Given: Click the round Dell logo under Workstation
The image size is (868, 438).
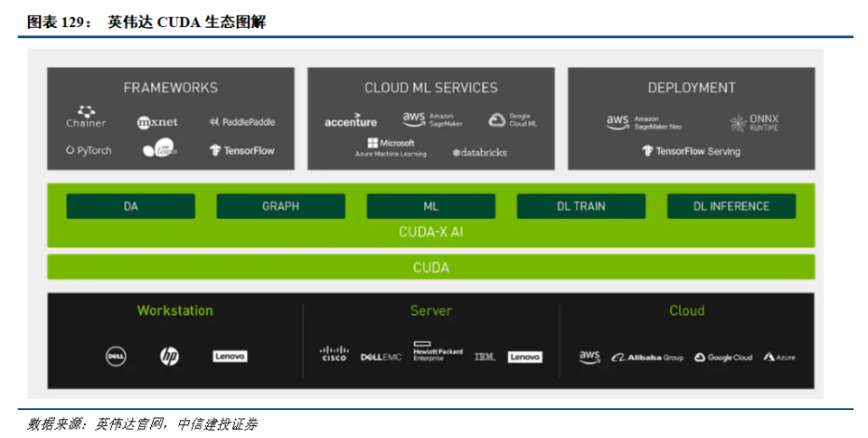Looking at the screenshot, I should (116, 356).
